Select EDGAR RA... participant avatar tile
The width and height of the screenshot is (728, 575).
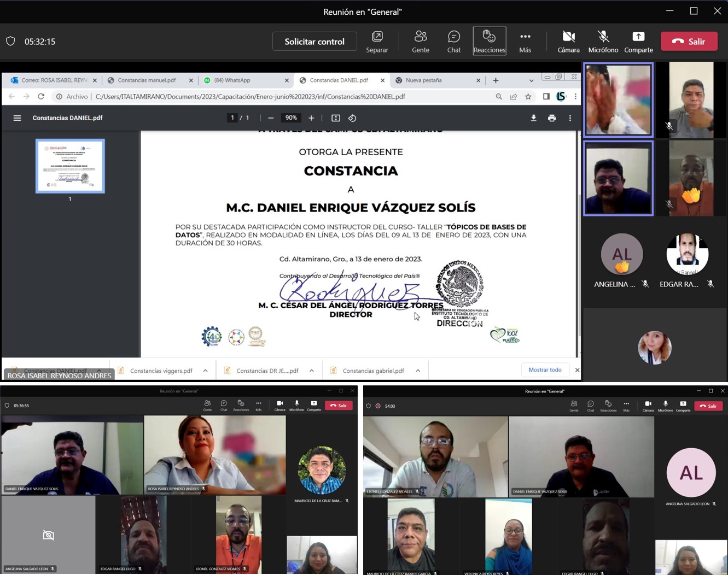coord(688,254)
